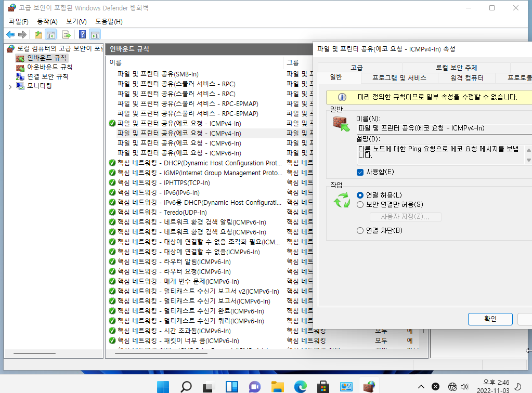Show hidden tray icons chevron
Screen dimensions: 532x393
(x=421, y=387)
